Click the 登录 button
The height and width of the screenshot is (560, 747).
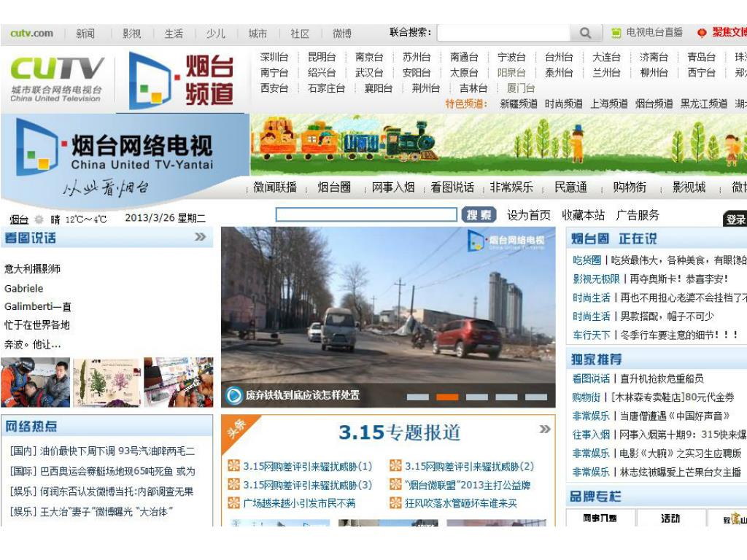click(735, 219)
